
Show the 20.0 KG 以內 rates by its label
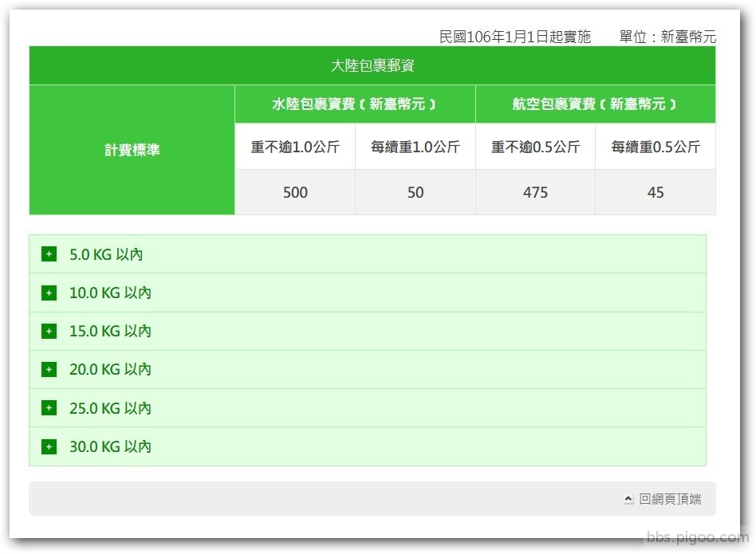pyautogui.click(x=110, y=370)
